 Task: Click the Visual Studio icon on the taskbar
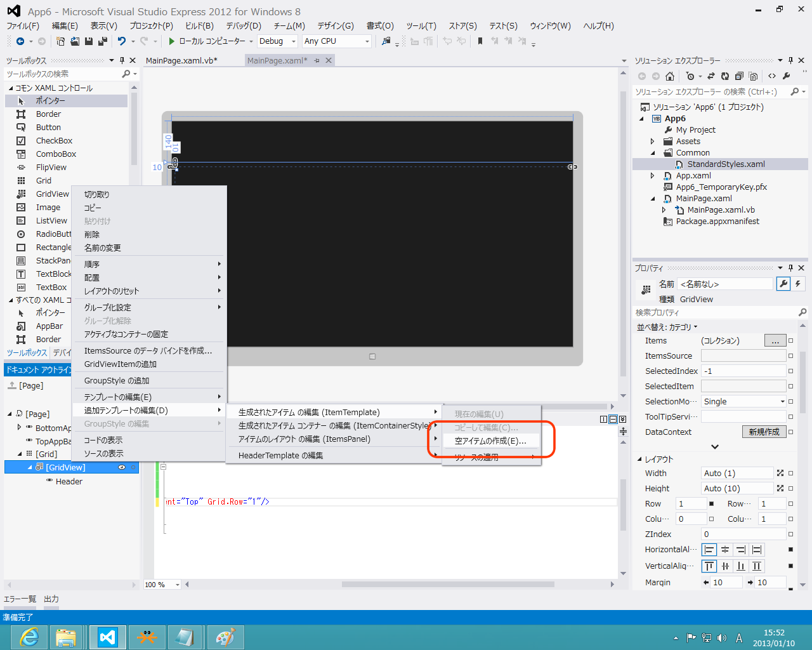(108, 637)
